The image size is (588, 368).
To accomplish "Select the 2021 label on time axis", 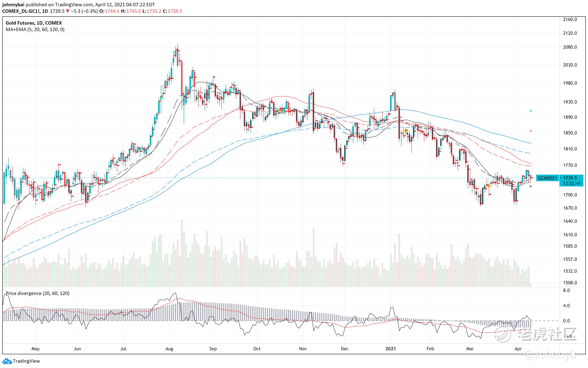I will point(391,349).
